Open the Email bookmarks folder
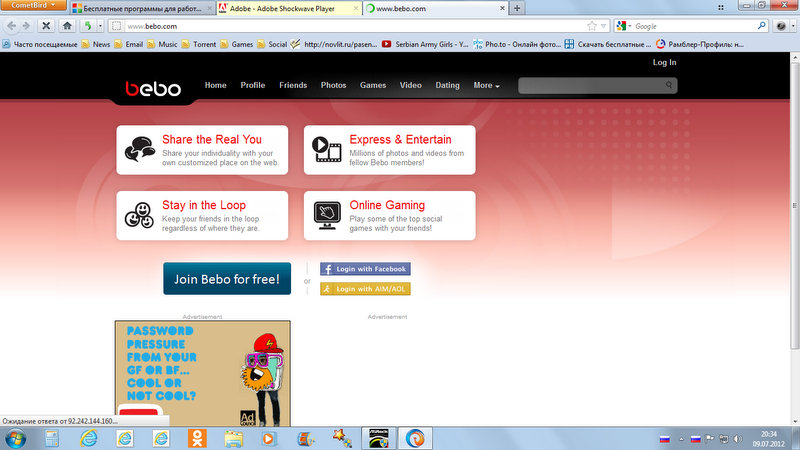 pos(129,44)
